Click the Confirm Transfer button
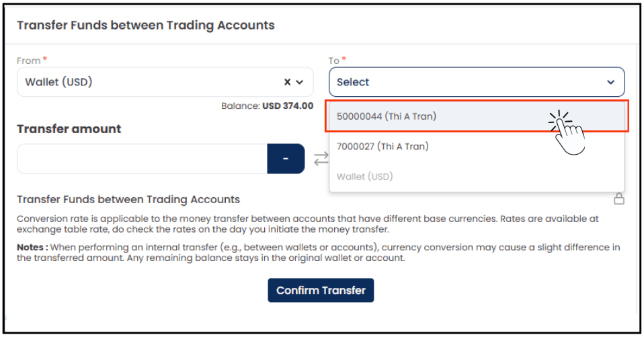This screenshot has width=644, height=337. [321, 290]
